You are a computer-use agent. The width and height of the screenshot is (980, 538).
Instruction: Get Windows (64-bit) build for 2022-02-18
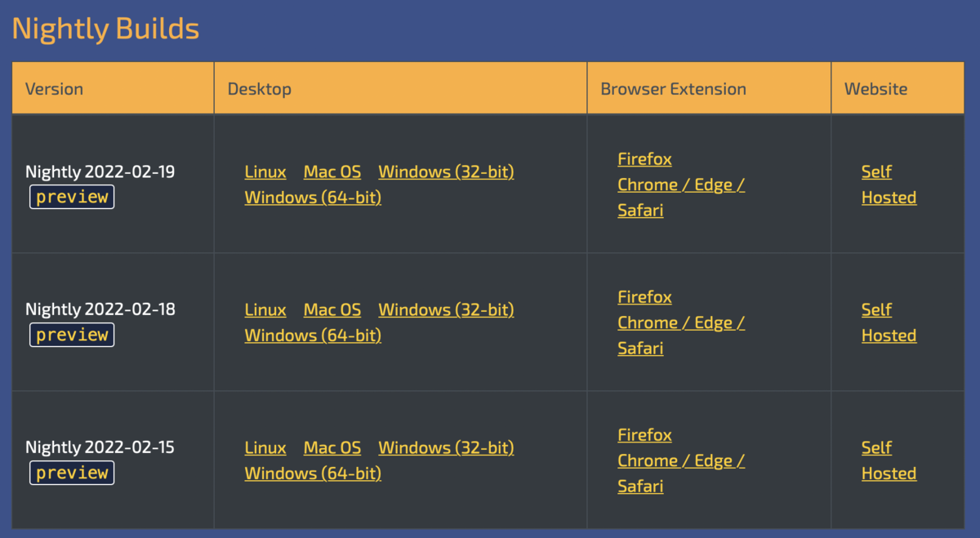coord(313,336)
